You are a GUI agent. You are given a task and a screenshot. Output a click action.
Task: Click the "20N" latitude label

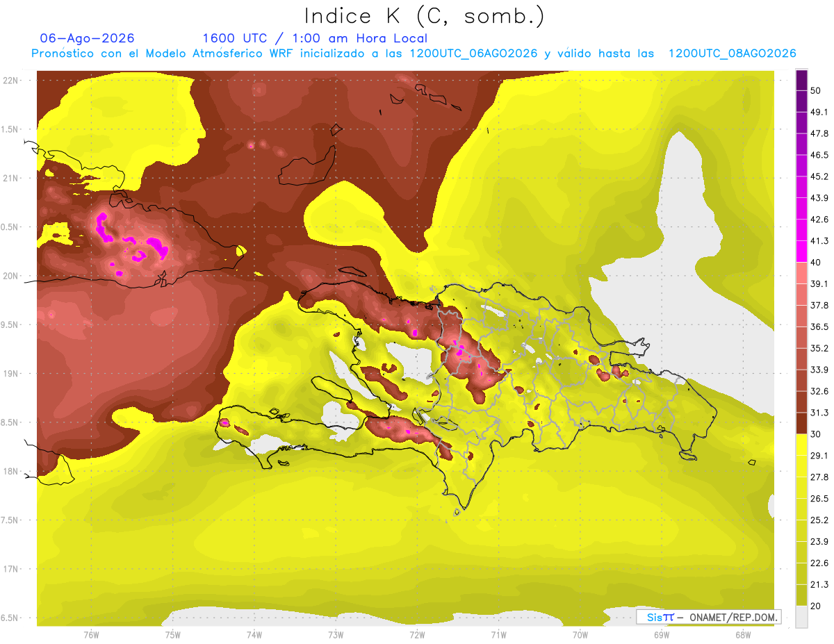click(11, 276)
